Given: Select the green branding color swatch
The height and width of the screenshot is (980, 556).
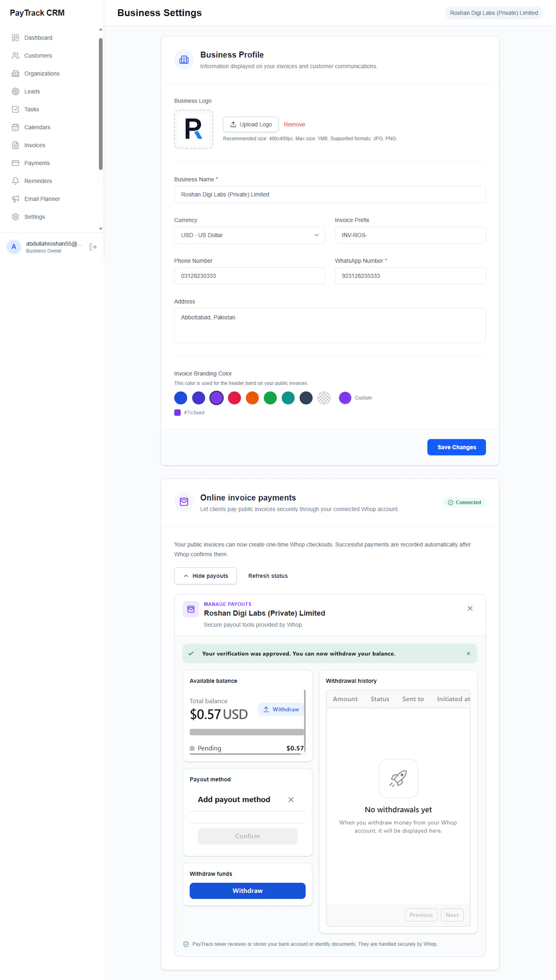Looking at the screenshot, I should coord(270,398).
